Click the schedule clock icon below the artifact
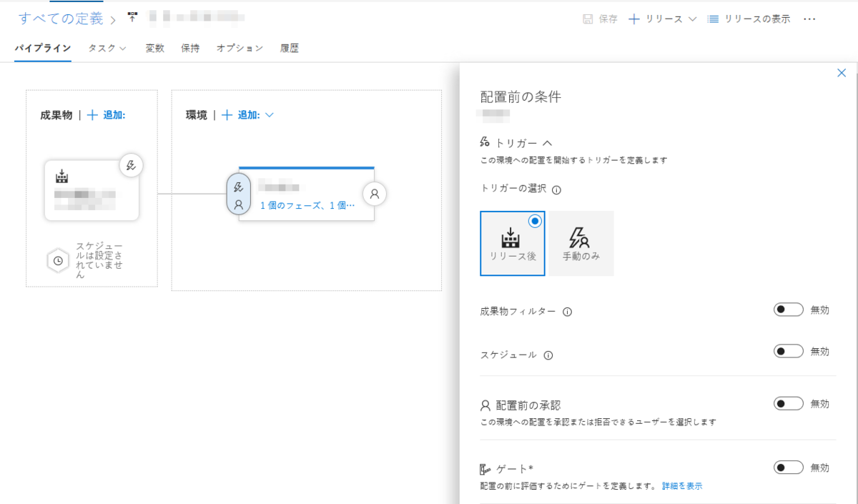The height and width of the screenshot is (504, 858). pos(59,260)
